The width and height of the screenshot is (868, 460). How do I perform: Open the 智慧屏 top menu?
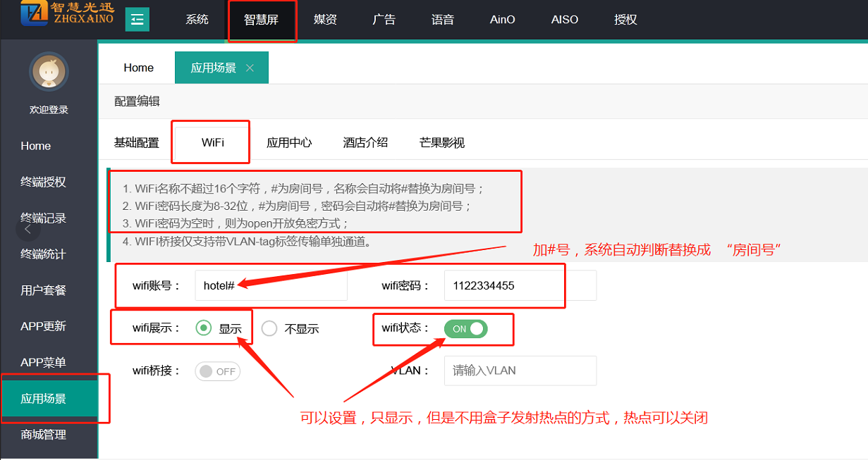[262, 20]
